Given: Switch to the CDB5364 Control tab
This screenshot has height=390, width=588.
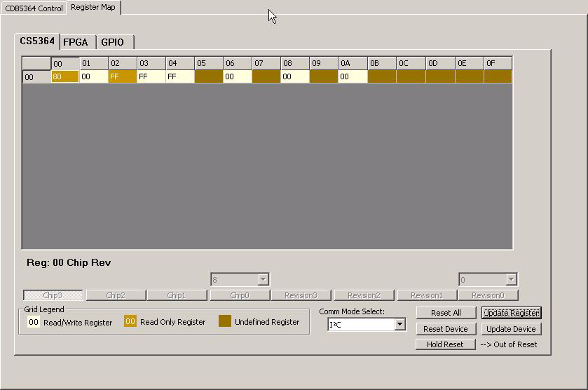Looking at the screenshot, I should [x=34, y=8].
